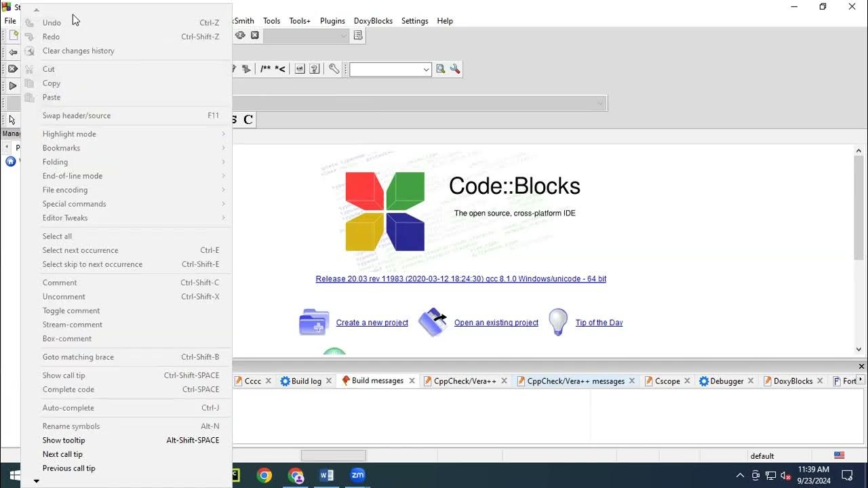Screen dimensions: 868x488
Task: Click the mouse pointer tool icon
Action: pyautogui.click(x=12, y=119)
